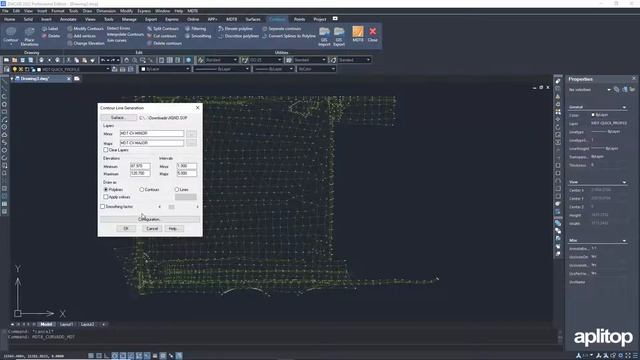Click the Undo toolbar icon
The image size is (640, 360).
point(103,60)
